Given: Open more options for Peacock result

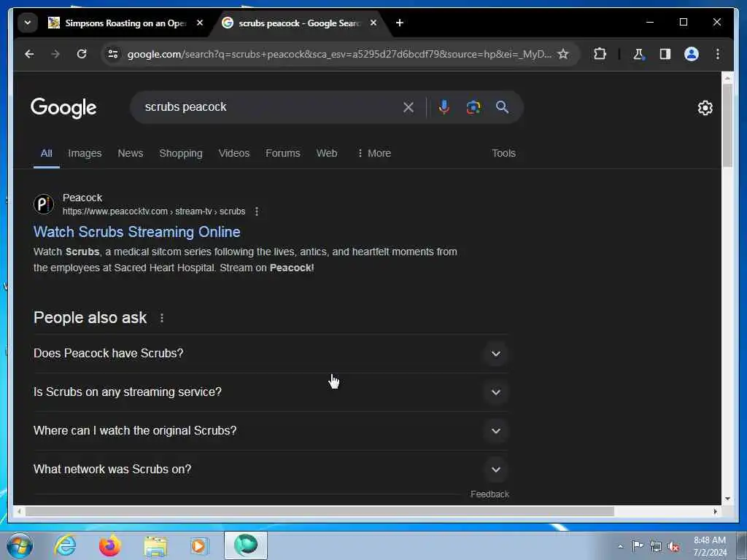Looking at the screenshot, I should coord(257,211).
